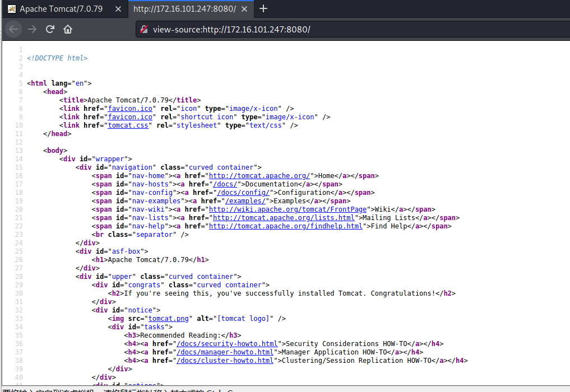Follow the /docs/manager-howto.html link
This screenshot has height=392, width=570.
tap(225, 352)
